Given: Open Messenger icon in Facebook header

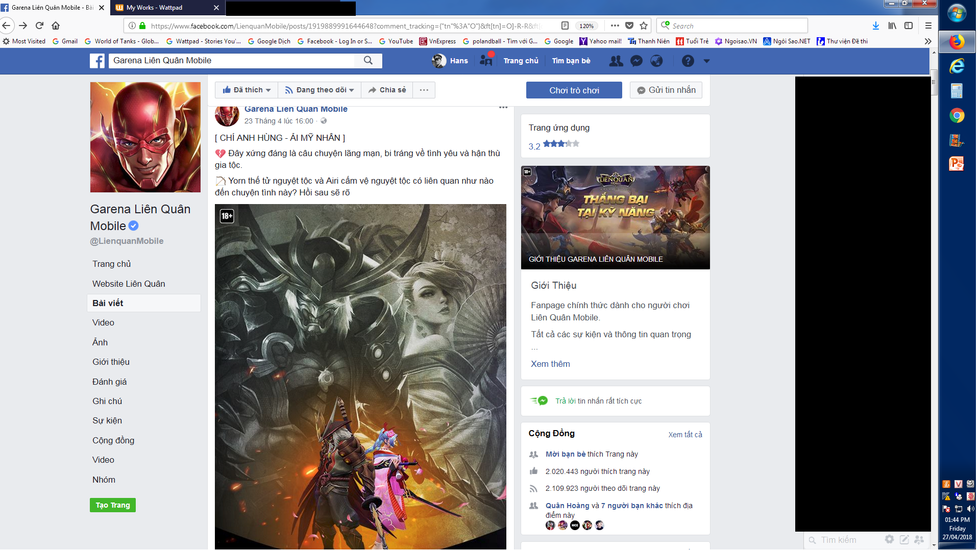Looking at the screenshot, I should [636, 61].
